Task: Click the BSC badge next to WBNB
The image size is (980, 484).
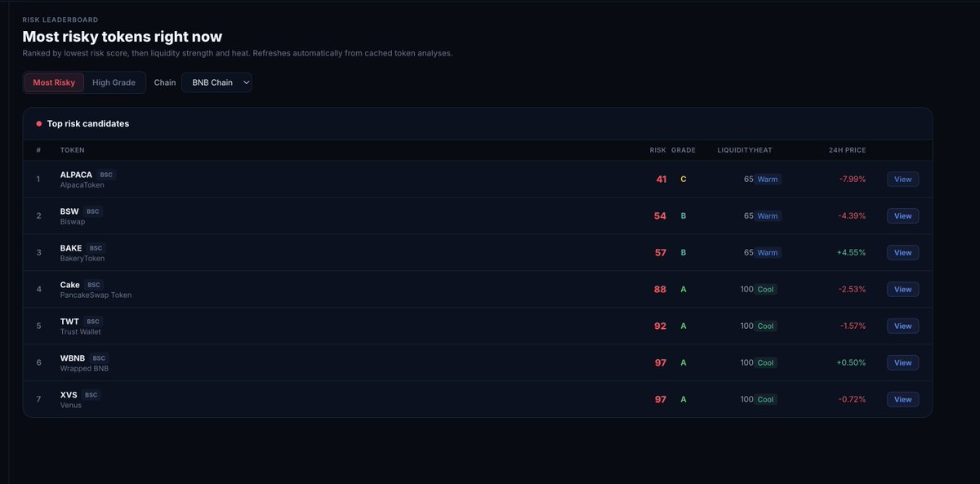Action: point(99,358)
